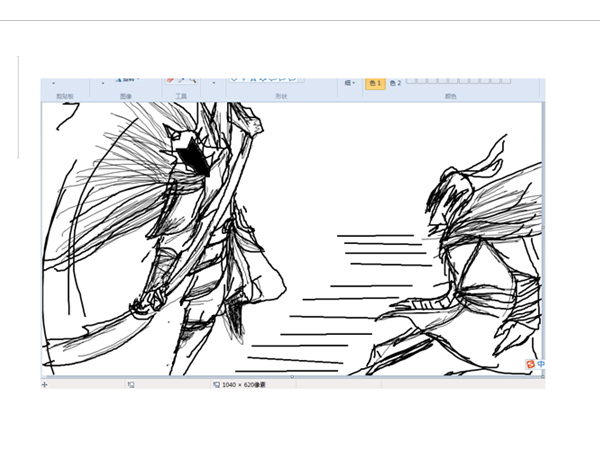This screenshot has height=468, width=600.
Task: Open the Brushes dropdown arrow
Action: [213, 84]
